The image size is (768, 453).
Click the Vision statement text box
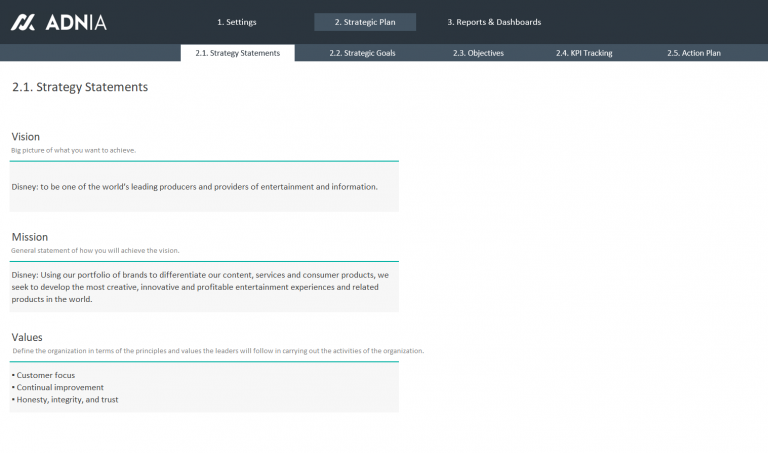point(204,187)
